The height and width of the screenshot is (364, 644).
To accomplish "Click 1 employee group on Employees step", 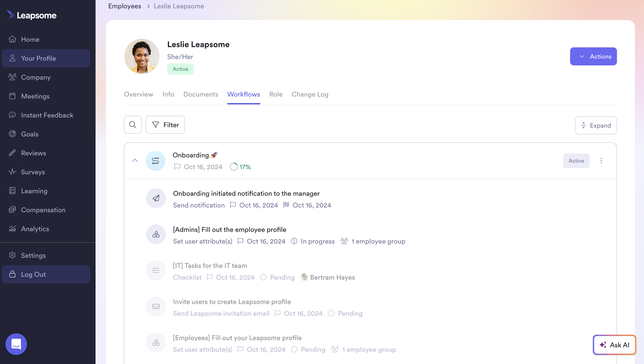I will 363,349.
